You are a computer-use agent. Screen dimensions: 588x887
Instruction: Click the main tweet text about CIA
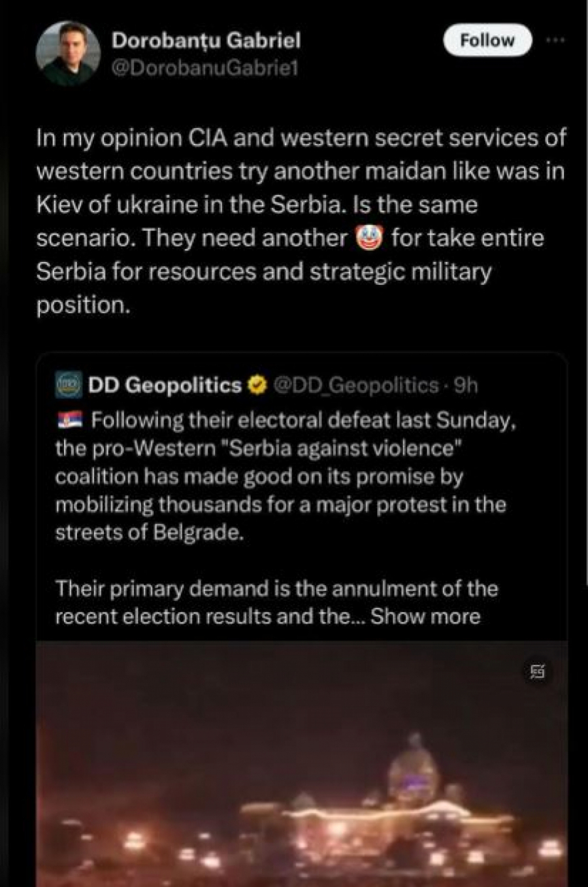(x=301, y=221)
